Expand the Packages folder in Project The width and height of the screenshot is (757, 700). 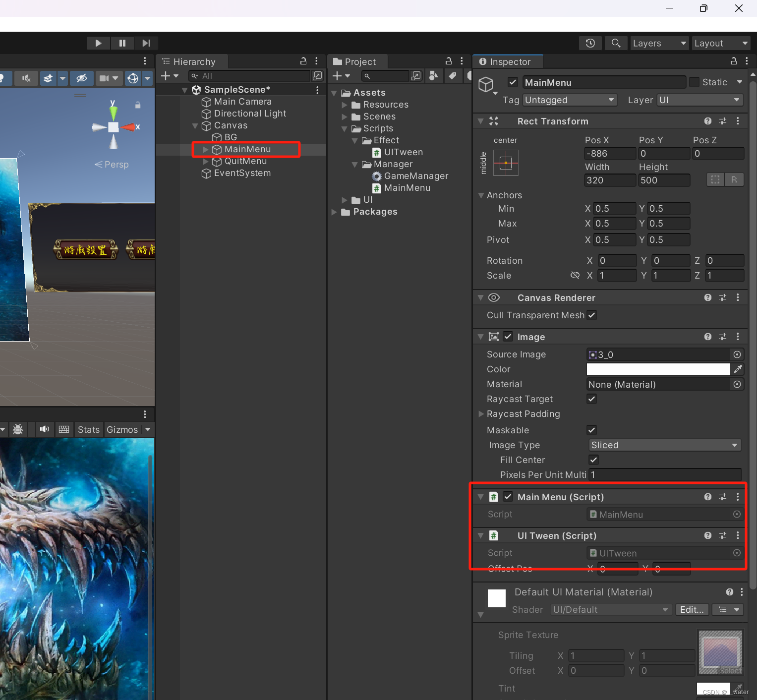pyautogui.click(x=334, y=212)
